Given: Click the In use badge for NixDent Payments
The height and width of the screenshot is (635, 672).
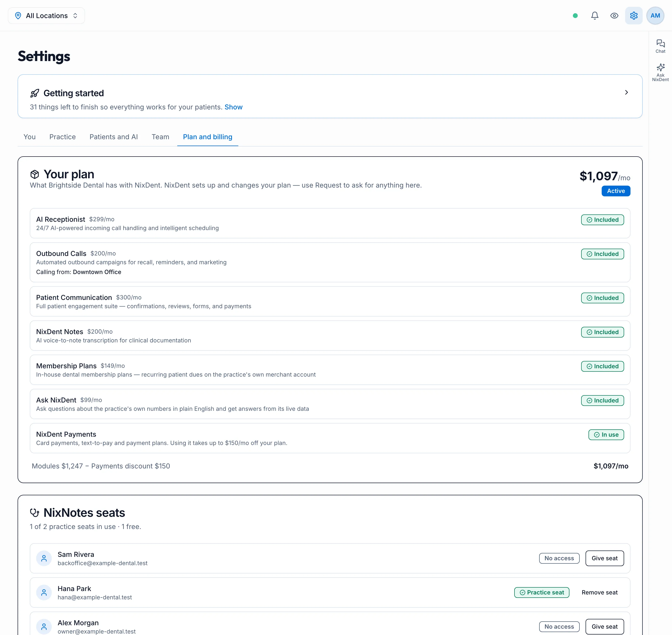Looking at the screenshot, I should pos(606,435).
